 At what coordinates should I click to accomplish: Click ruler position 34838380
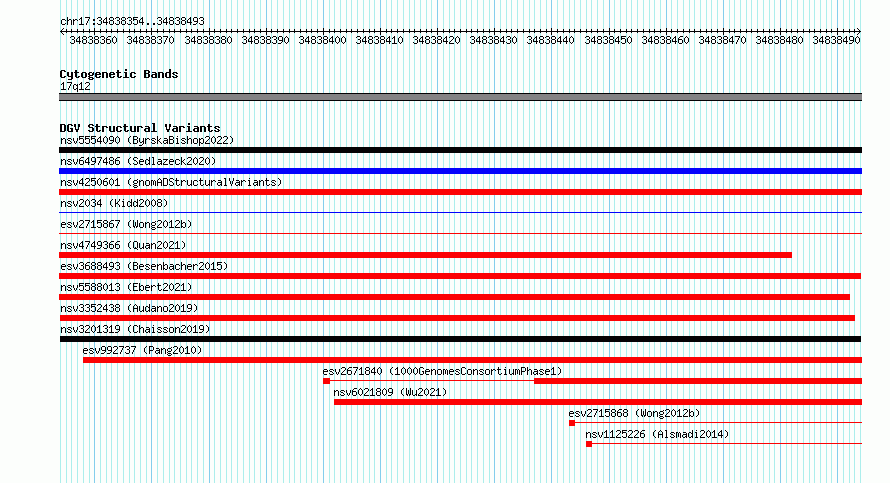pos(208,40)
